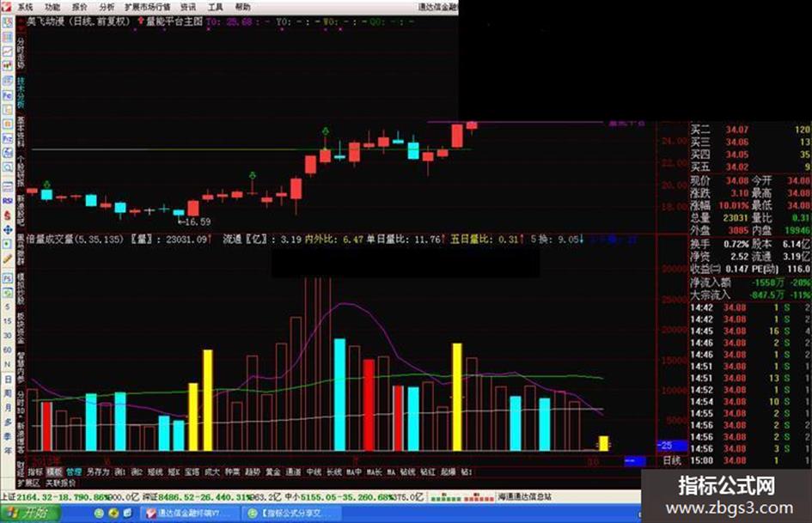Switch to 60-minute period in sidebar

pos(7,350)
